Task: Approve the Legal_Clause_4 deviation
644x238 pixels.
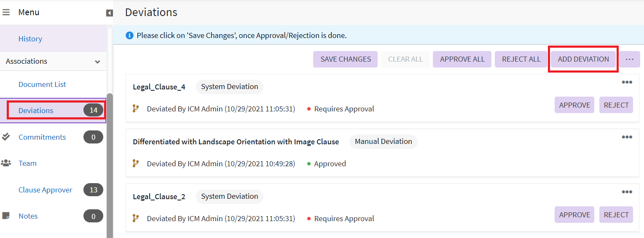Action: (x=574, y=105)
